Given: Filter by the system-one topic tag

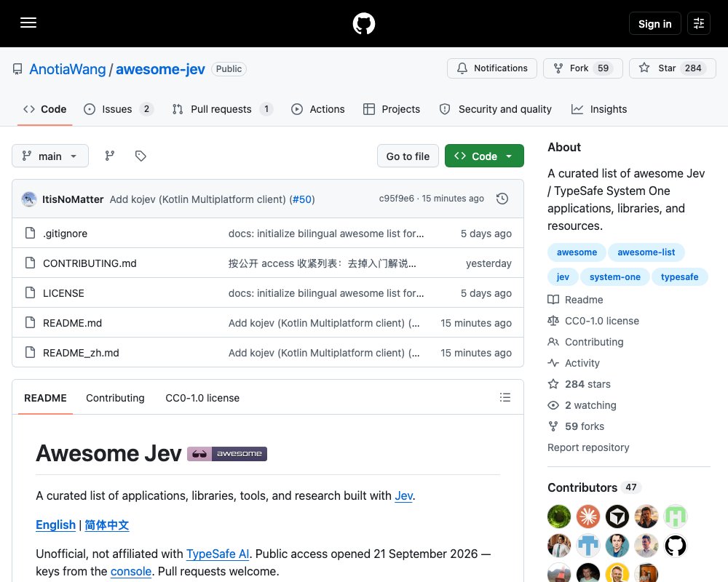Looking at the screenshot, I should point(614,276).
